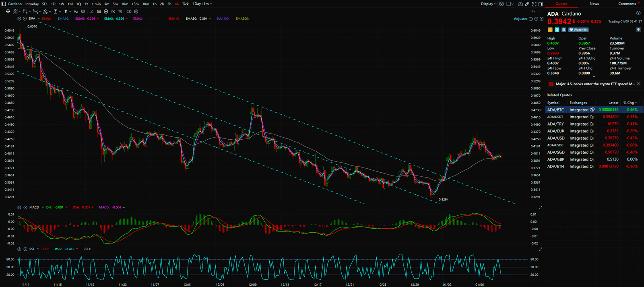Add ADA to Watchlist

(579, 30)
